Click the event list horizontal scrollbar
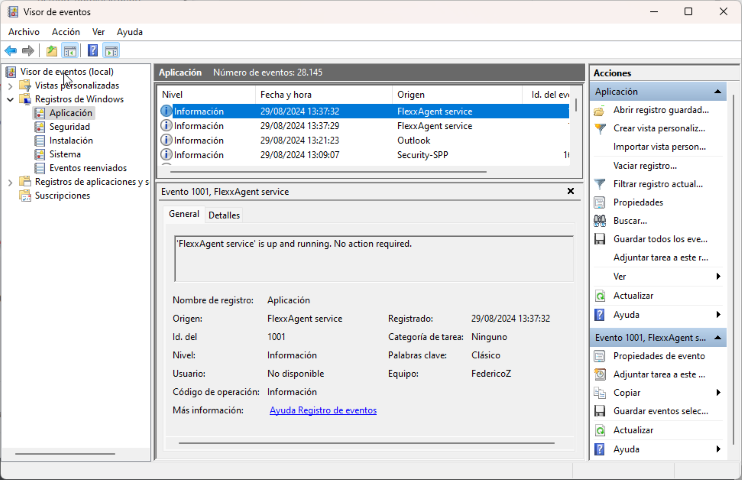 328,172
